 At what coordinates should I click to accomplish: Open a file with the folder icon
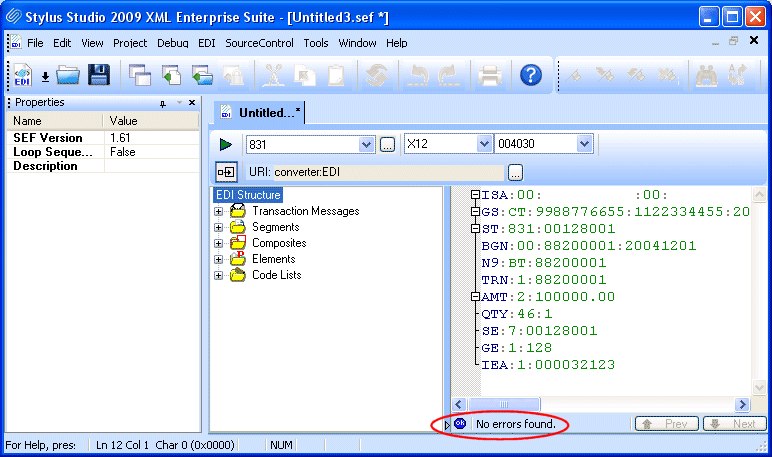click(x=68, y=75)
